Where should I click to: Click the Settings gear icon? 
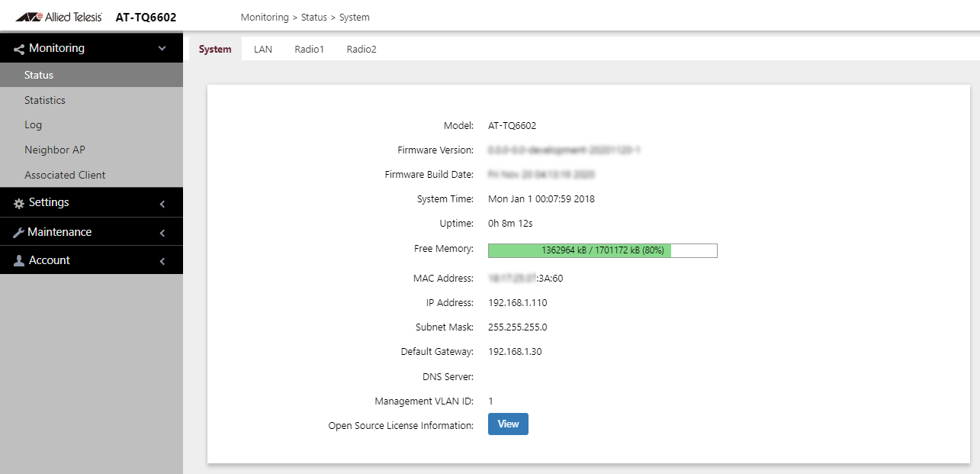[19, 203]
